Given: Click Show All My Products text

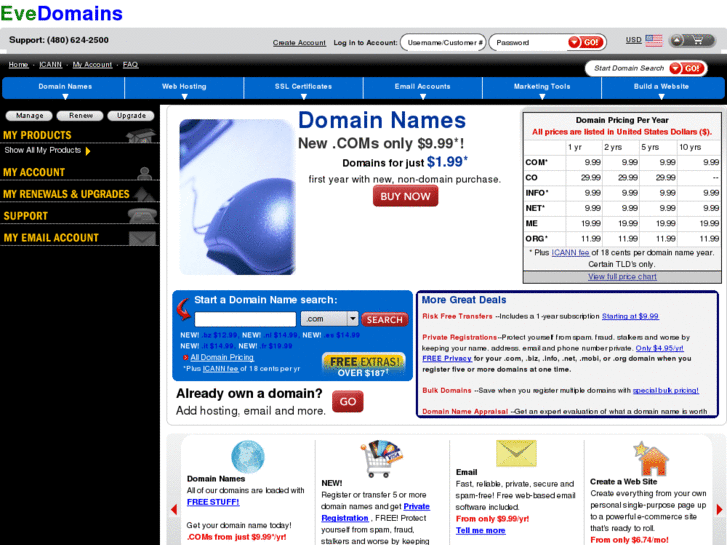Looking at the screenshot, I should click(43, 150).
